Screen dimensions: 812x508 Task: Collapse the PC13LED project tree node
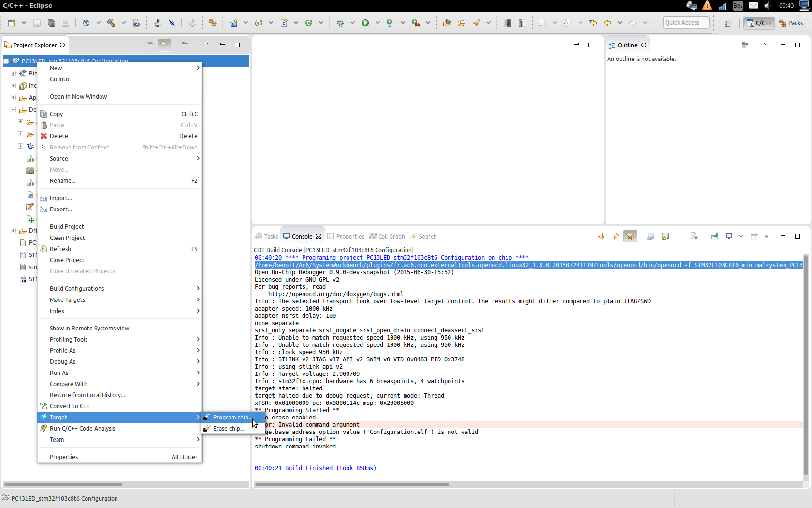(6, 61)
